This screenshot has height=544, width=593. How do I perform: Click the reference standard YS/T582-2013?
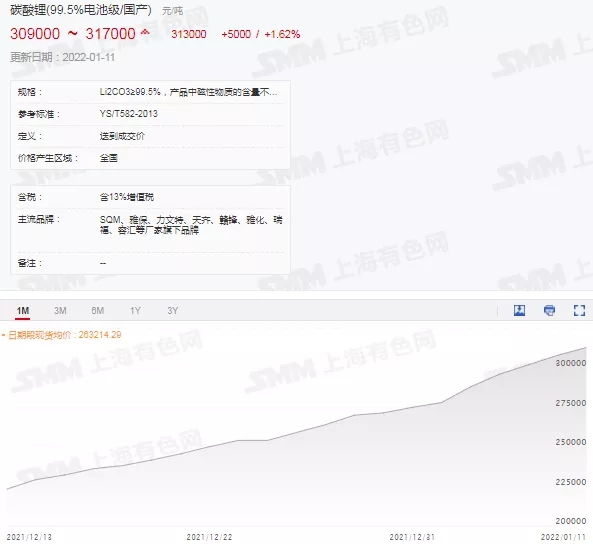click(x=129, y=113)
